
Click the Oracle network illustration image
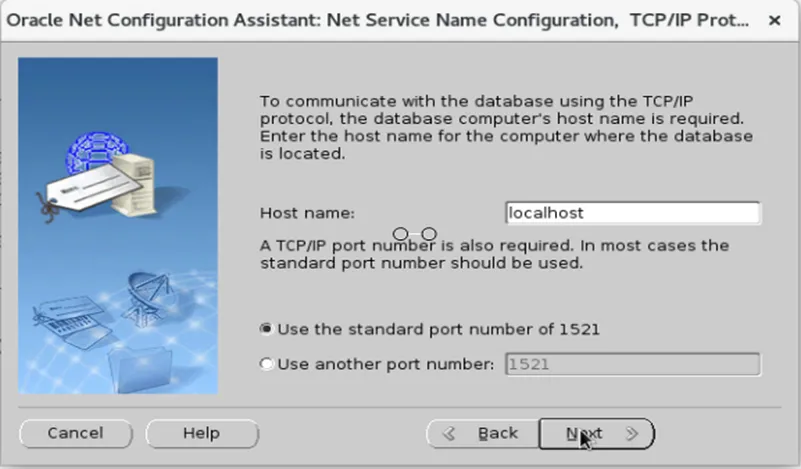(118, 226)
